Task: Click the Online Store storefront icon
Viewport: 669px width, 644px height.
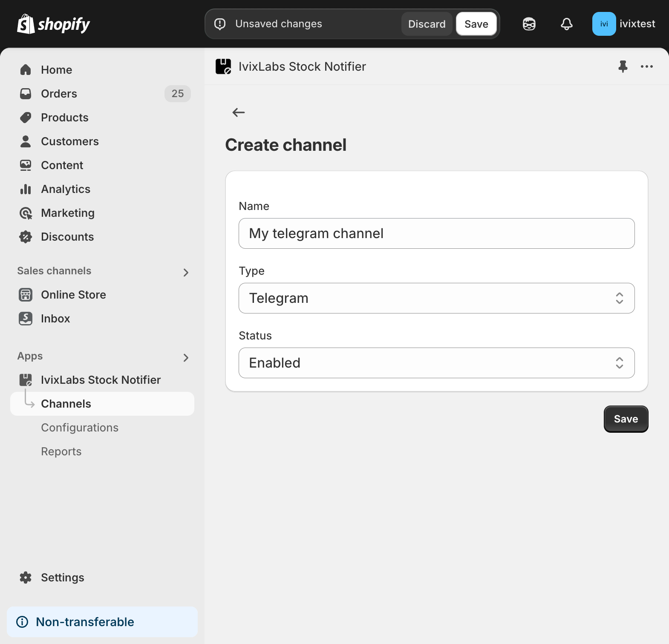Action: (x=26, y=295)
